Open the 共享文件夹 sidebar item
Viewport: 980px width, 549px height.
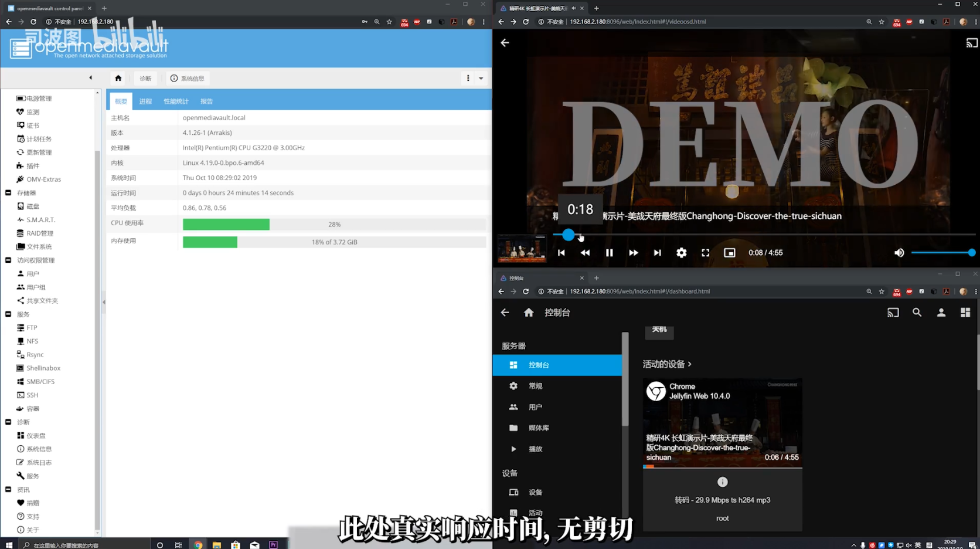click(x=38, y=301)
